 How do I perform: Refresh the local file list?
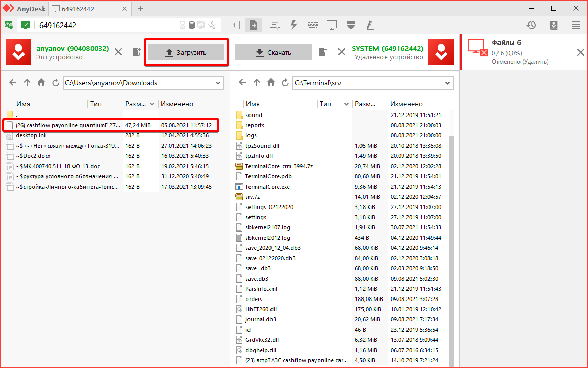[56, 82]
